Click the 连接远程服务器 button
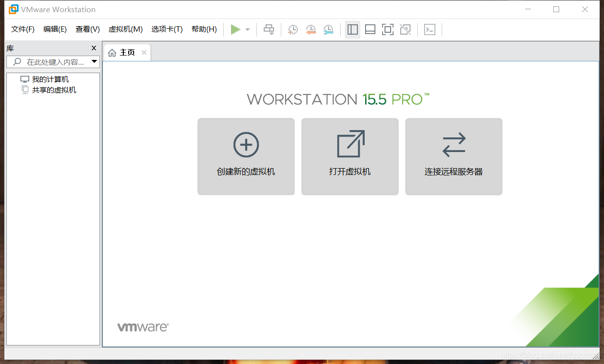This screenshot has height=364, width=604. click(454, 156)
